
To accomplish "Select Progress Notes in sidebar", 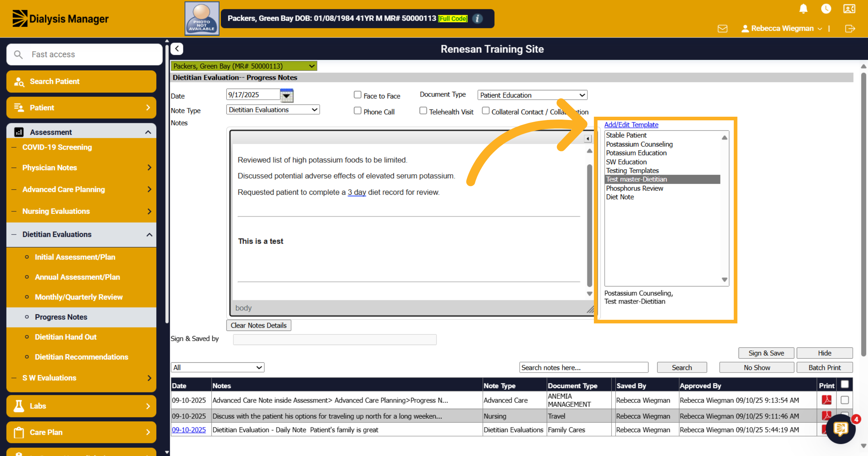I will click(x=81, y=317).
